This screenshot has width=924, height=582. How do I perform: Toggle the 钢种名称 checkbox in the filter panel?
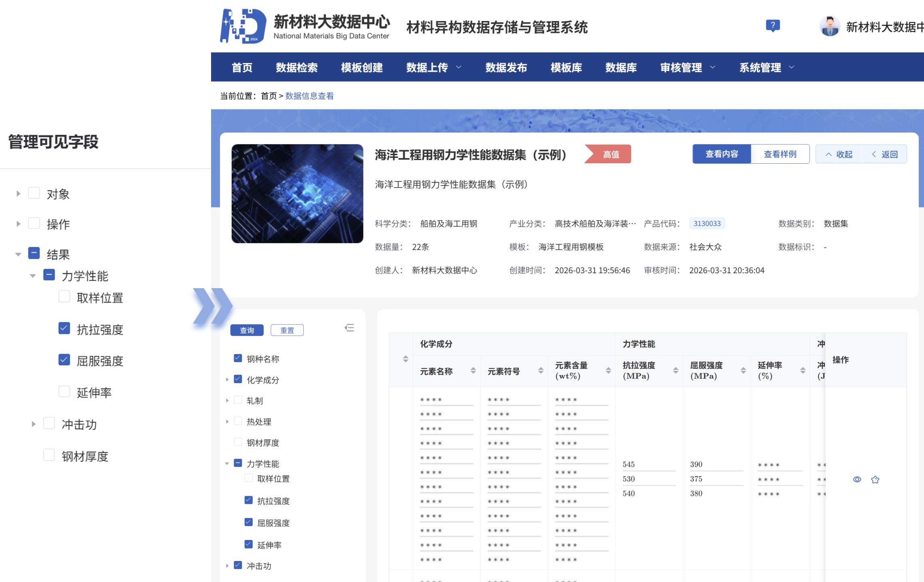[238, 358]
